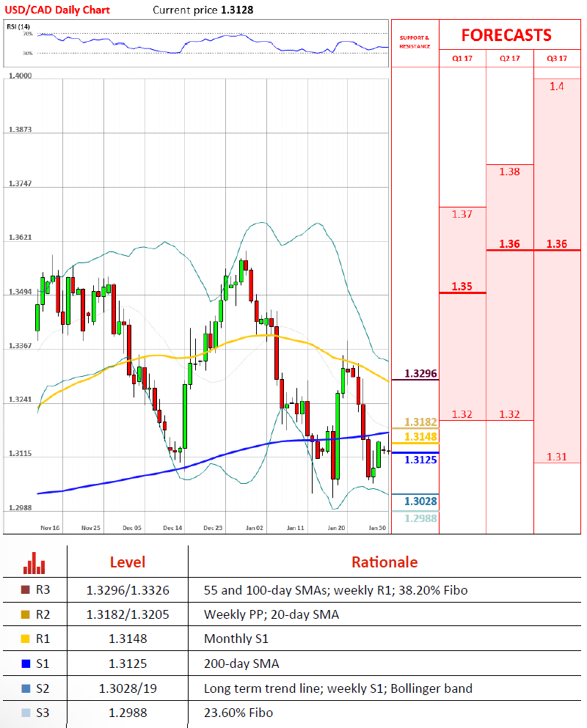Click the Level column header
Image resolution: width=587 pixels, height=728 pixels.
tap(128, 562)
